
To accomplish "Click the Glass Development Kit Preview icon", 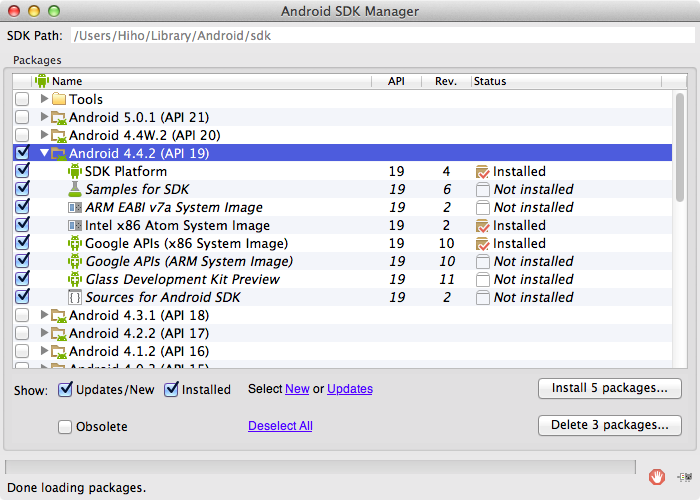I will click(74, 279).
